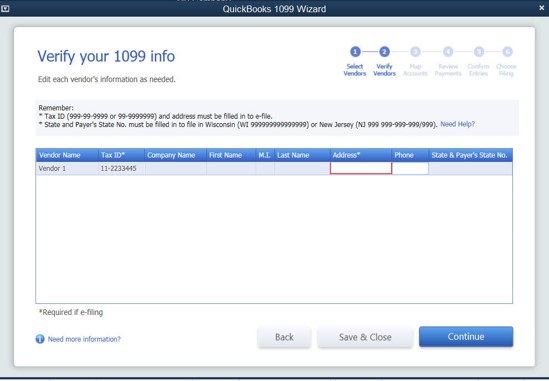
Task: Click the Select Vendors step label
Action: (355, 70)
